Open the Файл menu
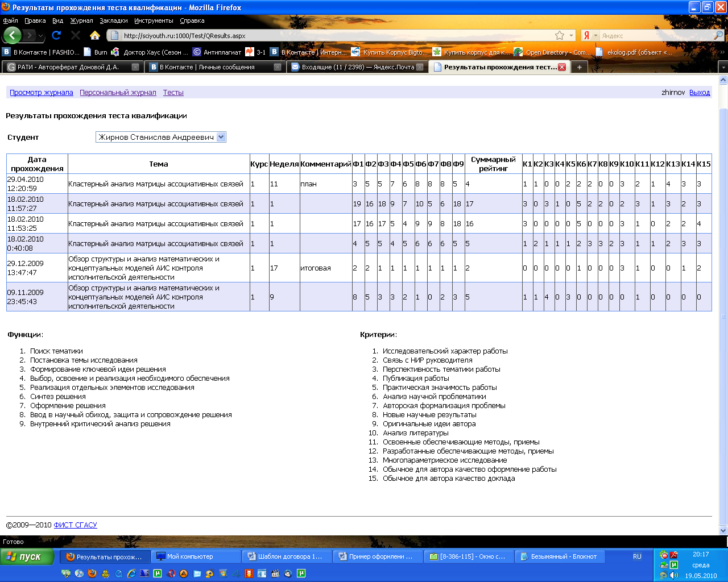728x582 pixels. click(10, 20)
